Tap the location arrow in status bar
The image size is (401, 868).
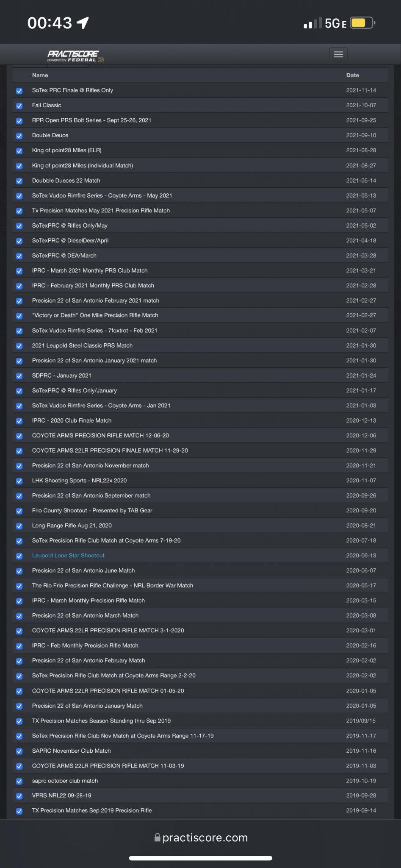[x=83, y=23]
